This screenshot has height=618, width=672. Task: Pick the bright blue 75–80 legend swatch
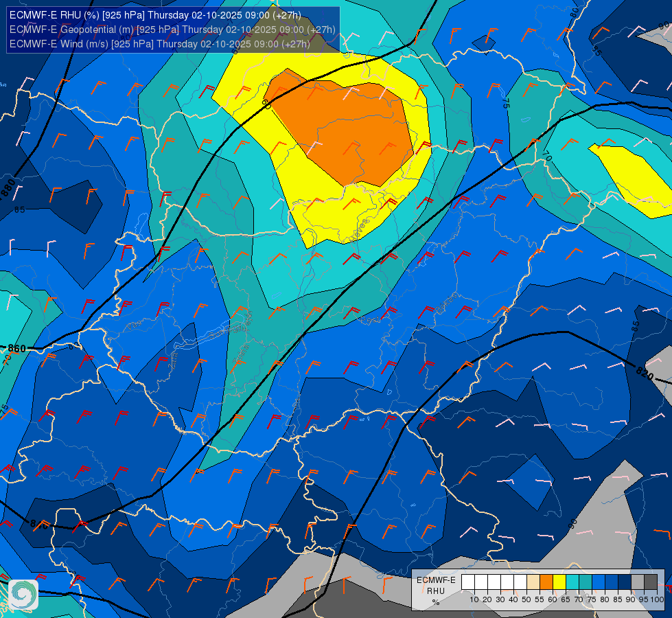[599, 582]
